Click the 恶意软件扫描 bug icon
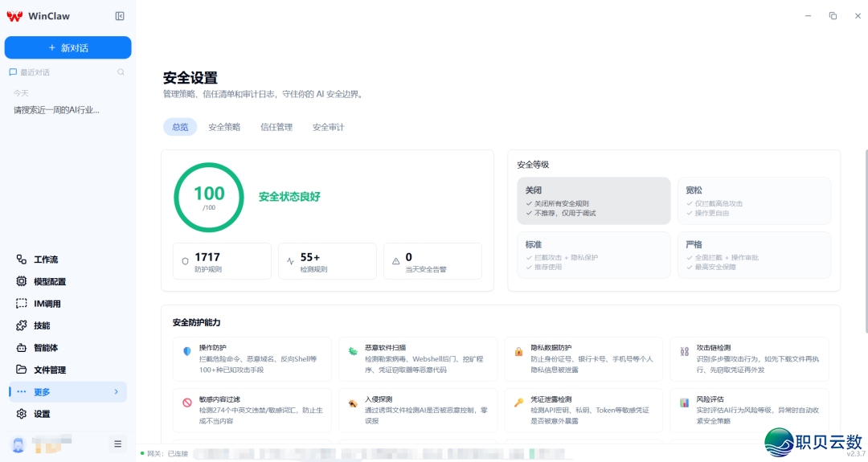 click(x=353, y=351)
